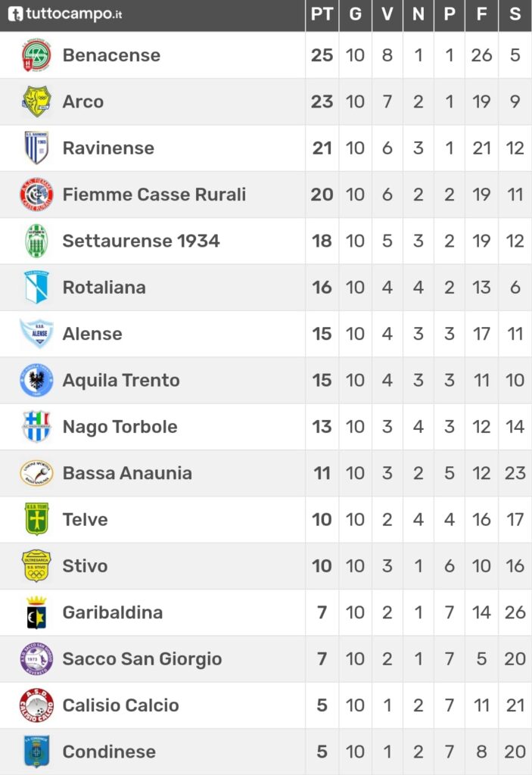Click the Aquila Trento eagle crest
The height and width of the screenshot is (775, 532).
click(x=36, y=380)
